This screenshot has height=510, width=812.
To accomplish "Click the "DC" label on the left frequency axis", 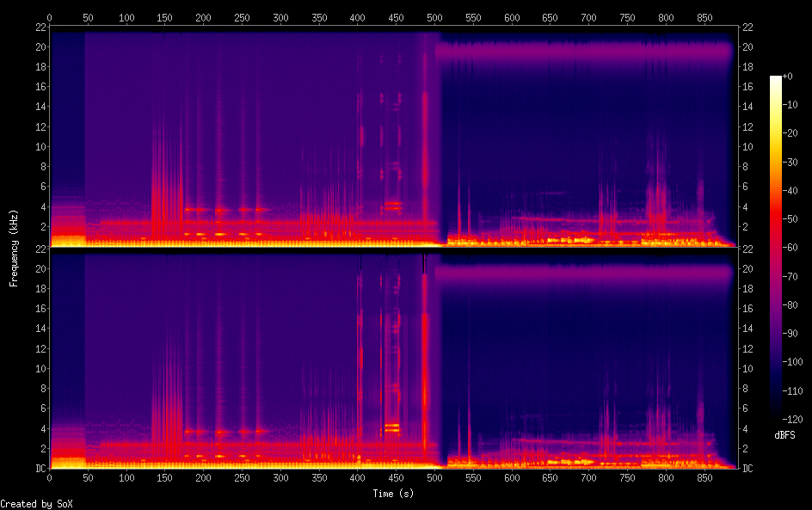I will 40,469.
